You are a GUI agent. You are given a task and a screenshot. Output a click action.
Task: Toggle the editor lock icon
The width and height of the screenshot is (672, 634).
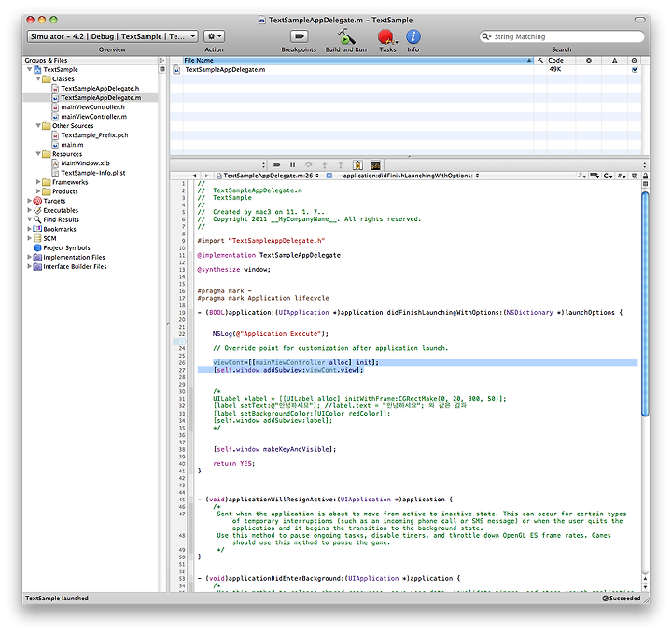645,176
